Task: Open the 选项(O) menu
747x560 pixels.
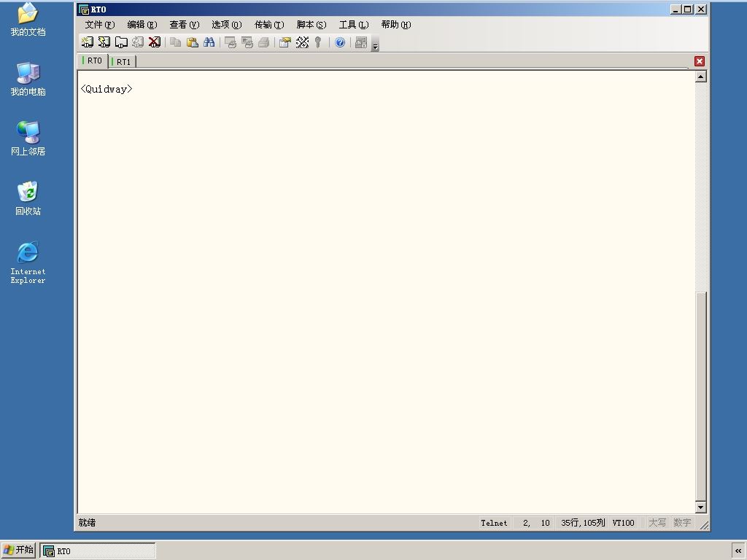Action: coord(227,25)
